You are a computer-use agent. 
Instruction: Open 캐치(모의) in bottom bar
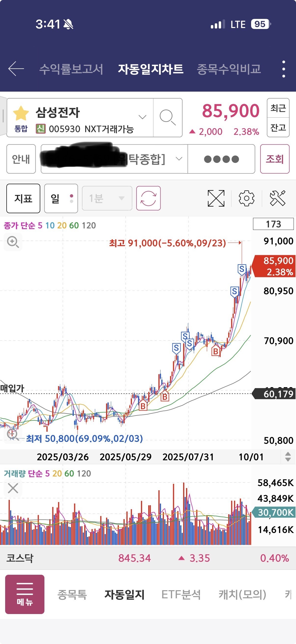pos(242,594)
